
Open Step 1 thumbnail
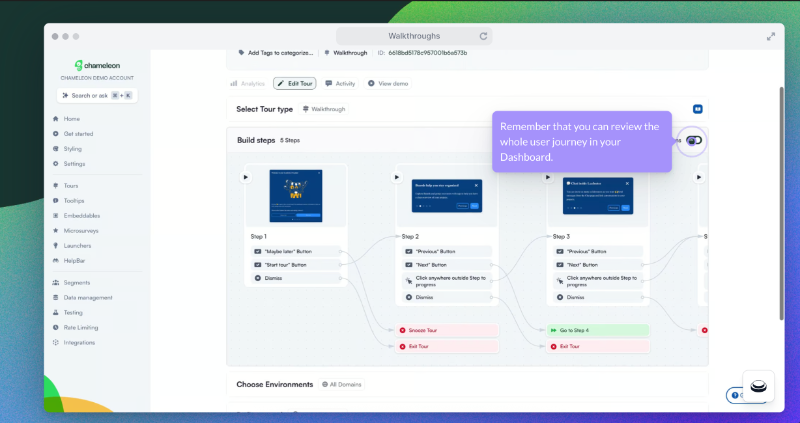[x=296, y=196]
